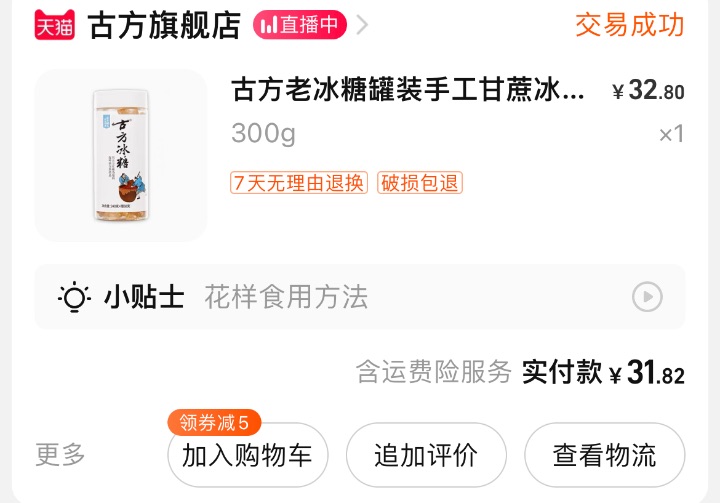Open 花样食用方法 tip text
This screenshot has height=503, width=720.
286,297
